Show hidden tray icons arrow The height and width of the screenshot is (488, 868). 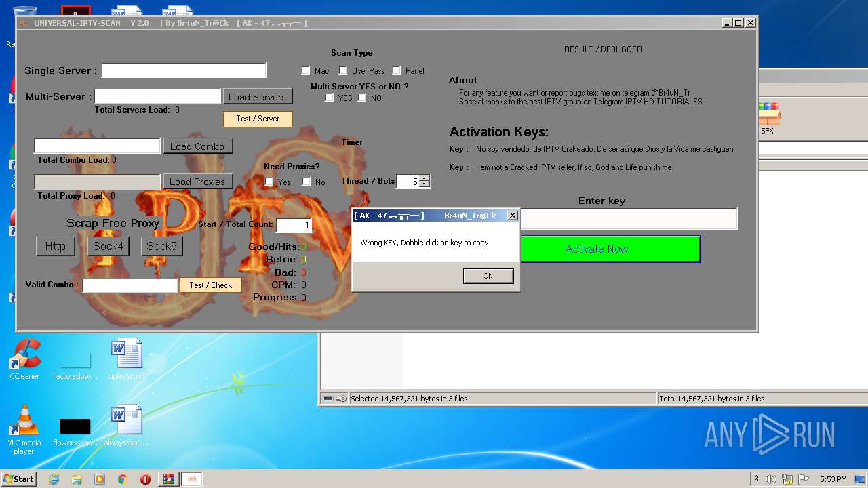pos(757,479)
